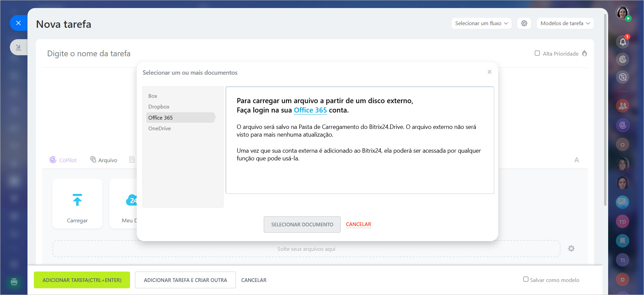Click the SELECIONAR DOCUMENTO button
This screenshot has width=644, height=295.
click(302, 224)
